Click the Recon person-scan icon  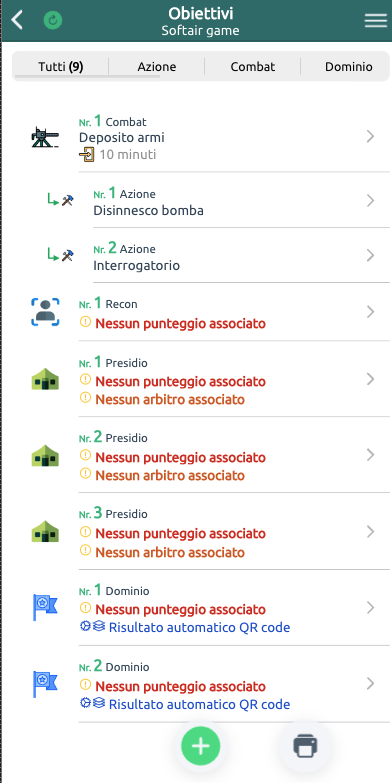pos(45,312)
